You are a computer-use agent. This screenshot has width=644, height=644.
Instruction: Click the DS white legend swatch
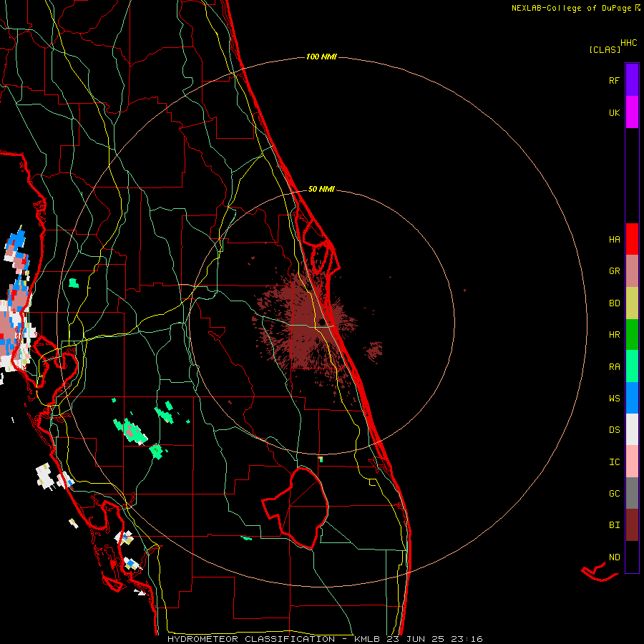point(632,429)
